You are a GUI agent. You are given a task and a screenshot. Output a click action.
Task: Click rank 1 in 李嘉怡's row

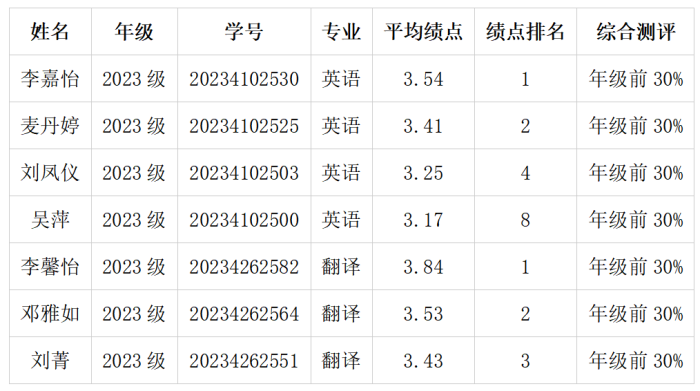click(525, 79)
